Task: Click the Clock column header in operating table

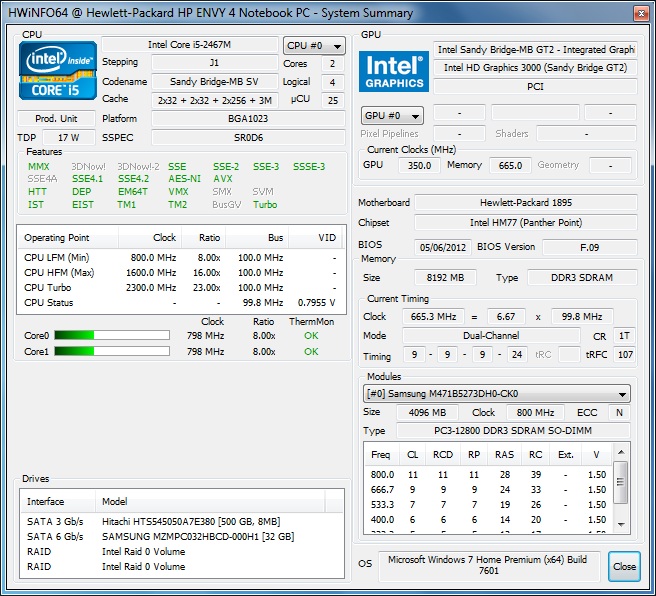Action: (x=150, y=238)
